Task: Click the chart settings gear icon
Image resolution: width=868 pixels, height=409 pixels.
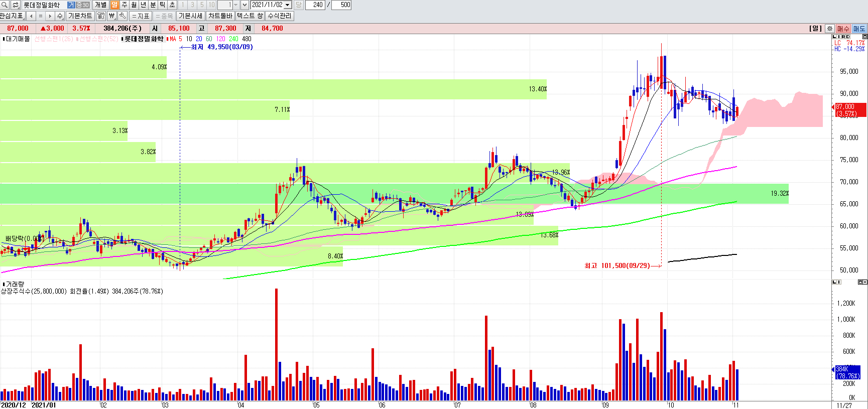Action: click(x=830, y=29)
